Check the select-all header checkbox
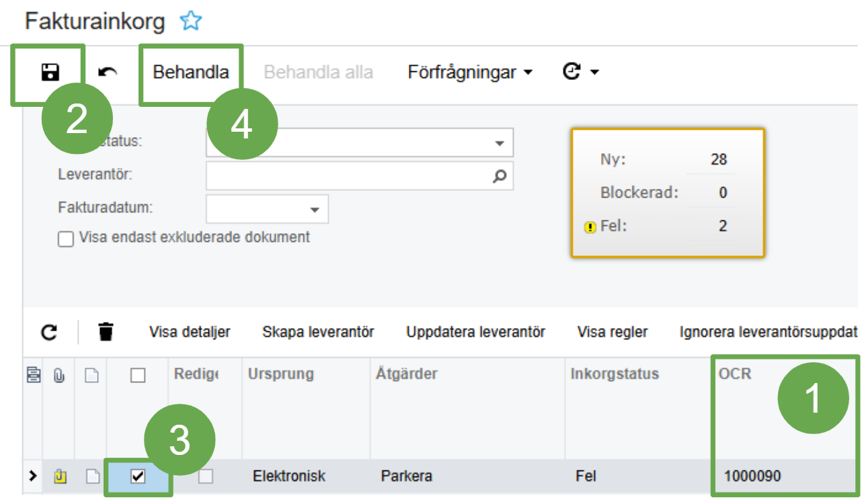The height and width of the screenshot is (502, 868). pyautogui.click(x=138, y=376)
